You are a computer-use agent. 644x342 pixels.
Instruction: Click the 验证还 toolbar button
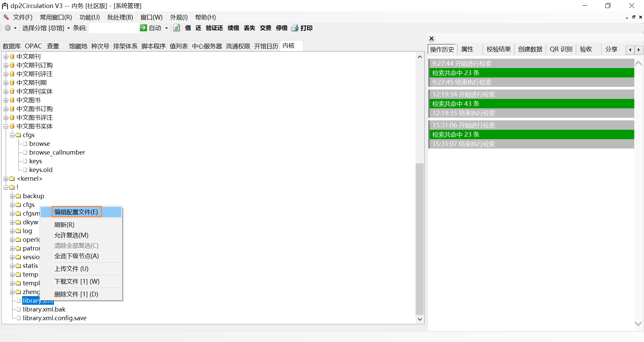coord(214,28)
